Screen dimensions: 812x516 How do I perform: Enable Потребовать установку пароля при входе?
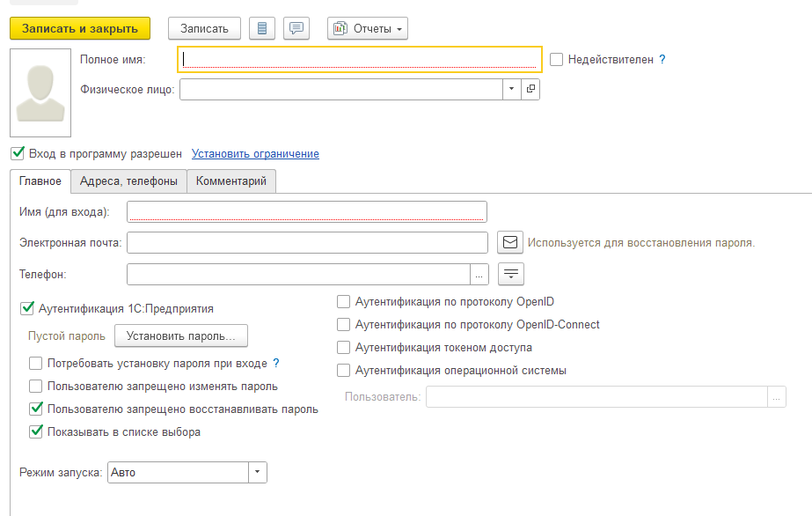pyautogui.click(x=36, y=363)
